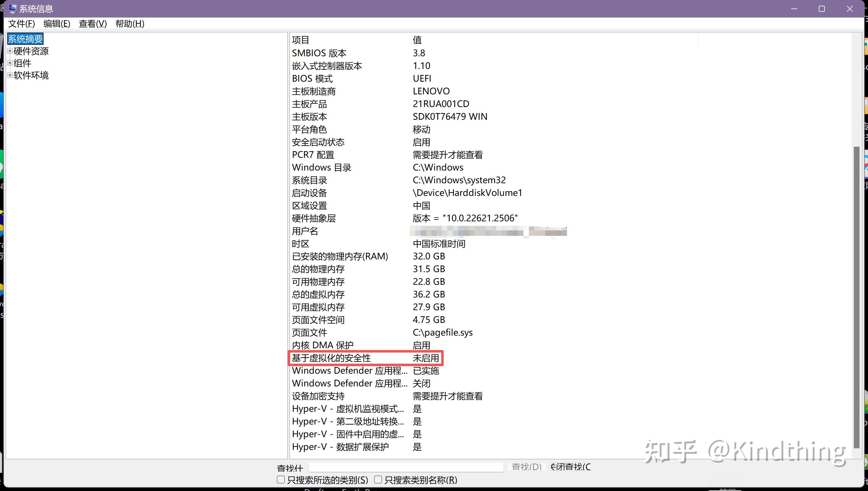
Task: Select the Hyper-V 数据扩展保护 row
Action: pos(340,447)
